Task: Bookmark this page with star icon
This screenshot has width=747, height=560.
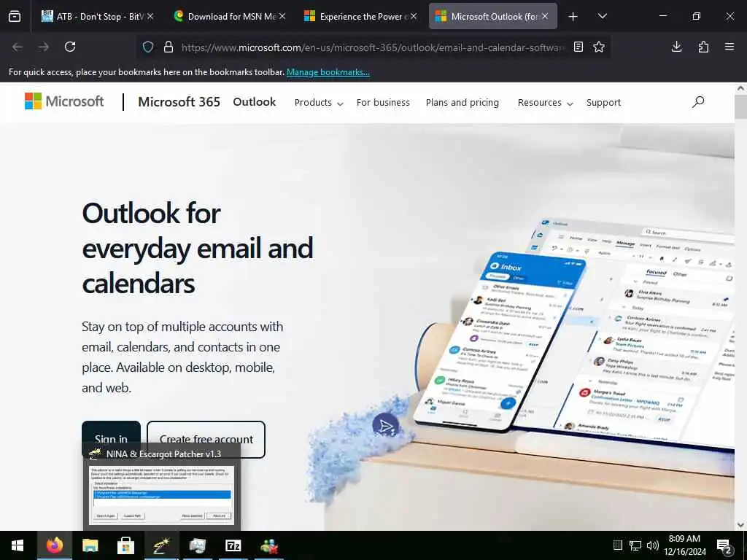Action: (x=599, y=47)
